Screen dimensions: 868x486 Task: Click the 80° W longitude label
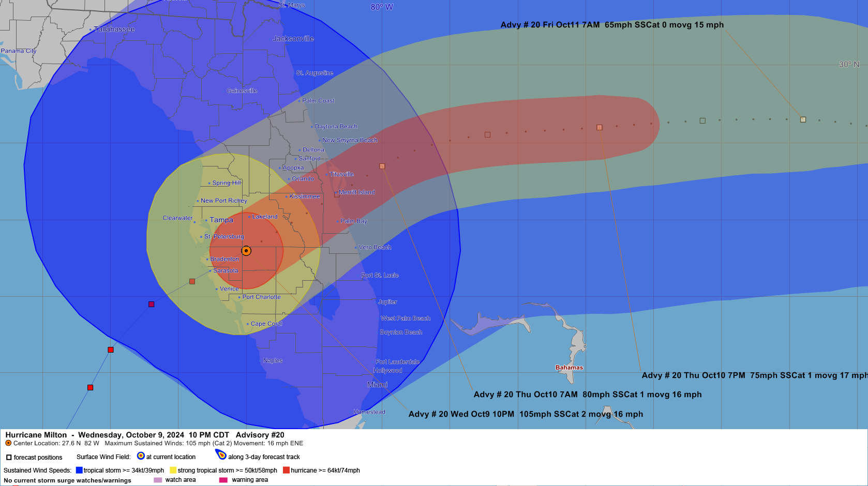click(382, 7)
